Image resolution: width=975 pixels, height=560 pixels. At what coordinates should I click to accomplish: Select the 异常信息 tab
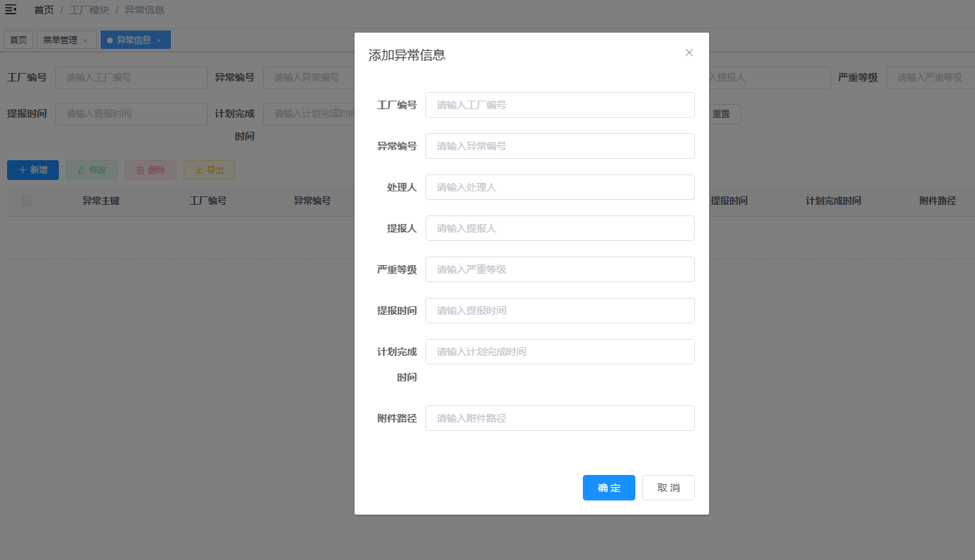pyautogui.click(x=134, y=40)
